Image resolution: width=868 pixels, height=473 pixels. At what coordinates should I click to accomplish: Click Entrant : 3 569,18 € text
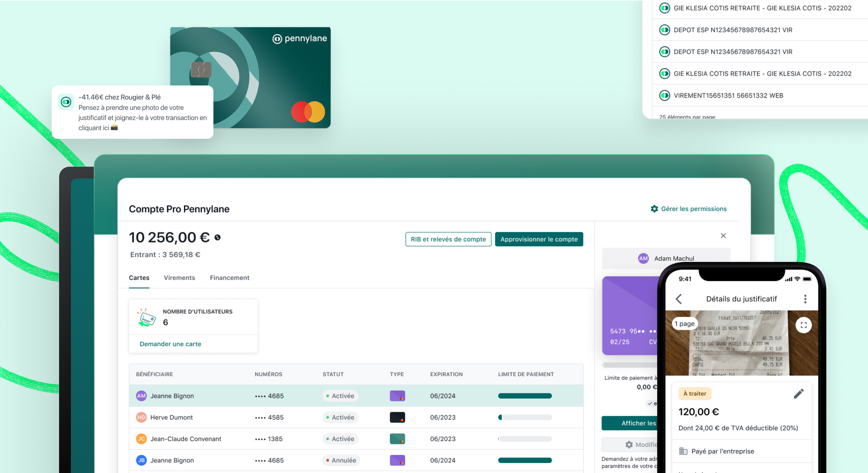point(165,255)
